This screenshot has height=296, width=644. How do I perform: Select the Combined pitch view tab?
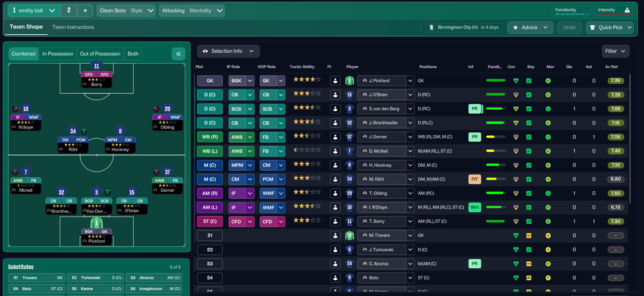click(x=23, y=54)
